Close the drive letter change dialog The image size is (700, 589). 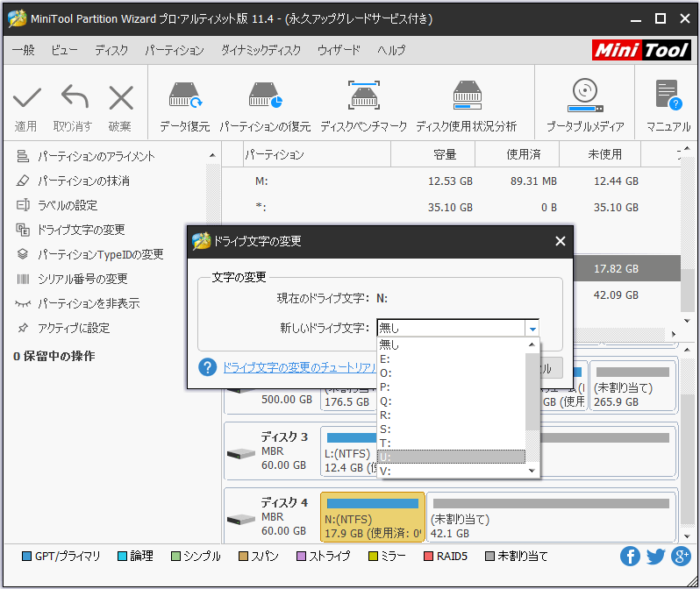(x=561, y=241)
